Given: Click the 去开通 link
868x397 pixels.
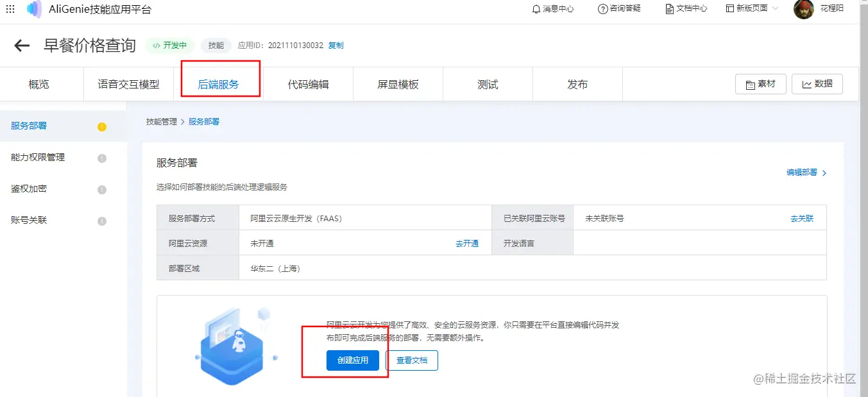Looking at the screenshot, I should tap(467, 244).
